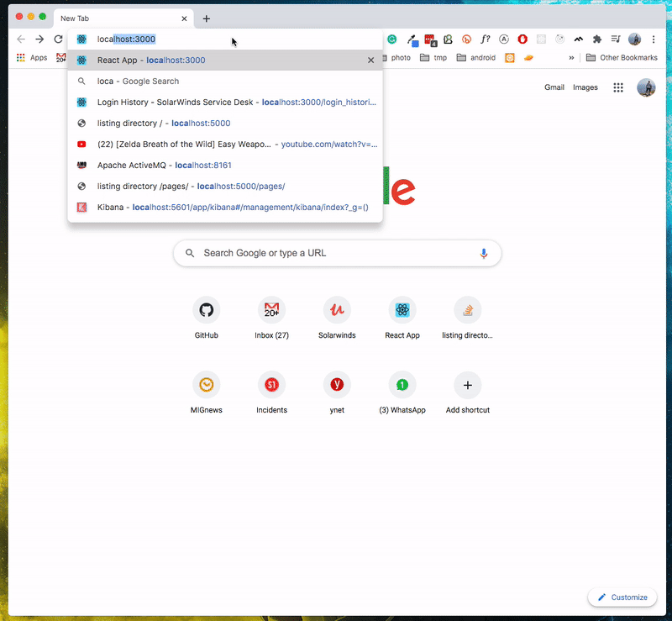The width and height of the screenshot is (672, 621).
Task: Open the Google account avatar on the page
Action: coord(646,87)
